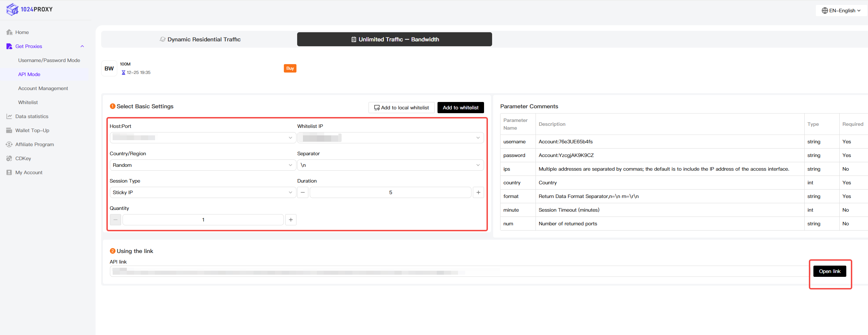Click the CDKey icon
Screen dimensions: 868x335
point(9,158)
